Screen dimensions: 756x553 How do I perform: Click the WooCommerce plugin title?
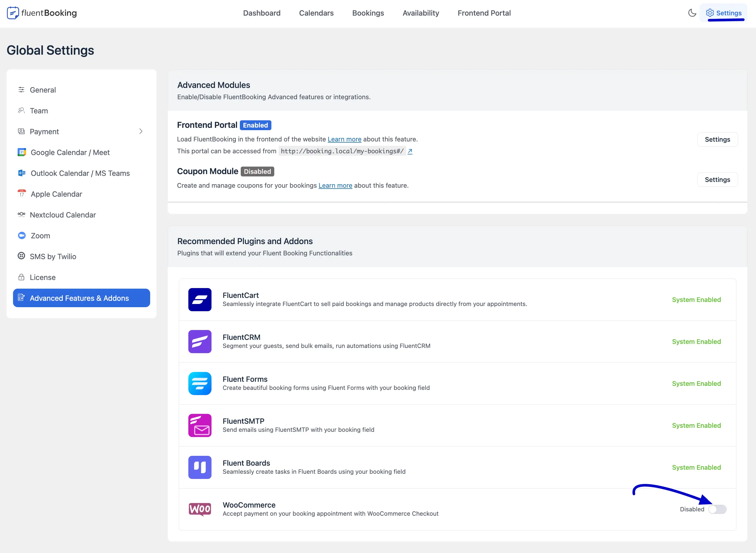(249, 505)
